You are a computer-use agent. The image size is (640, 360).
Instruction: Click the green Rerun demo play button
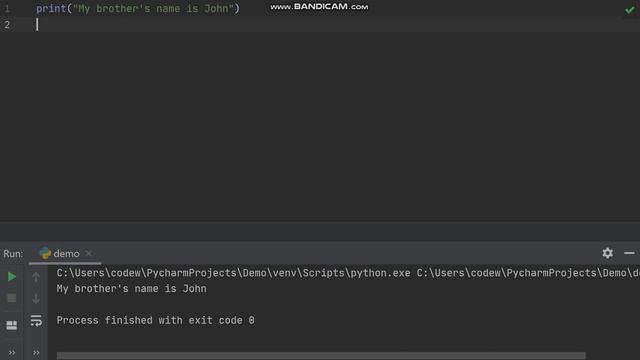11,277
